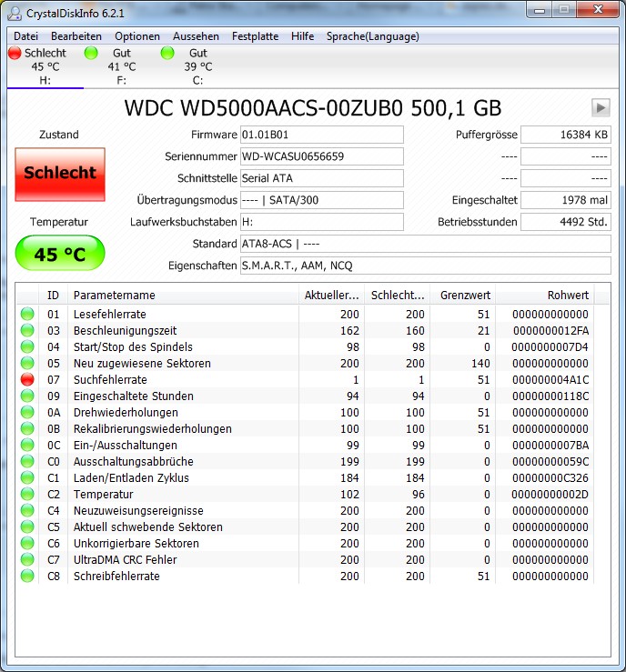
Task: Click the green dot of Aktuell schwebende Sektoren
Action: (27, 527)
